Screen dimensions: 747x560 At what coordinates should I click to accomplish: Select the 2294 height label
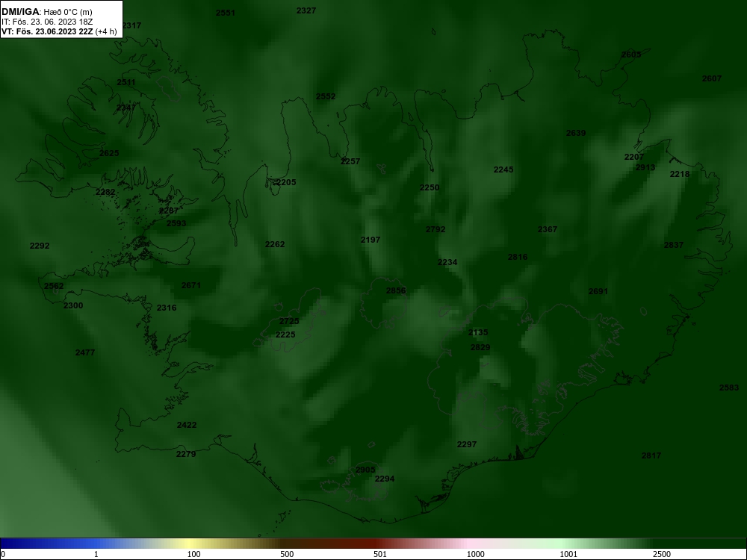(x=385, y=479)
